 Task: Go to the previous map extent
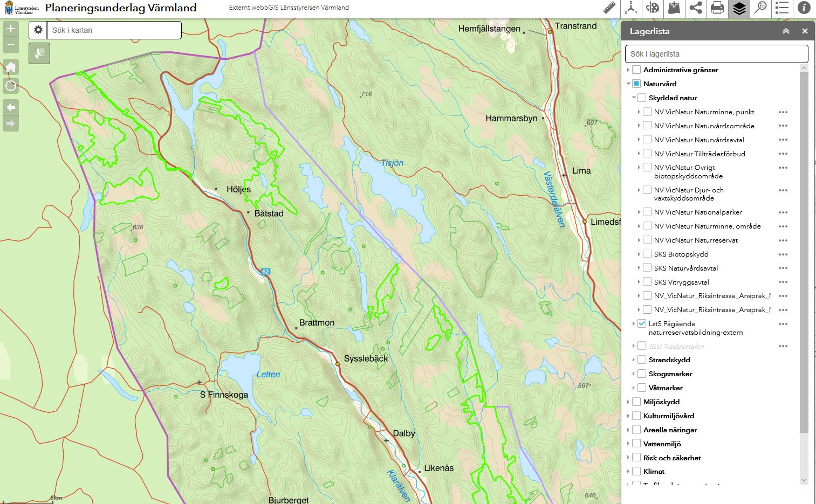click(11, 107)
